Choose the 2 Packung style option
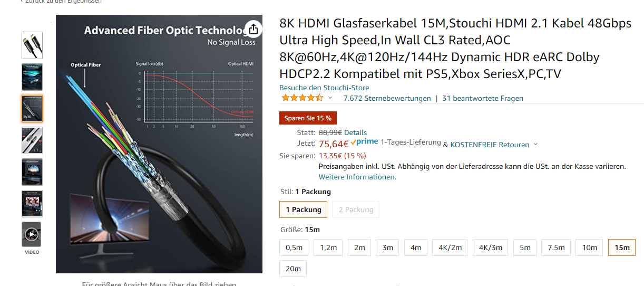This screenshot has height=286, width=644. pyautogui.click(x=356, y=209)
